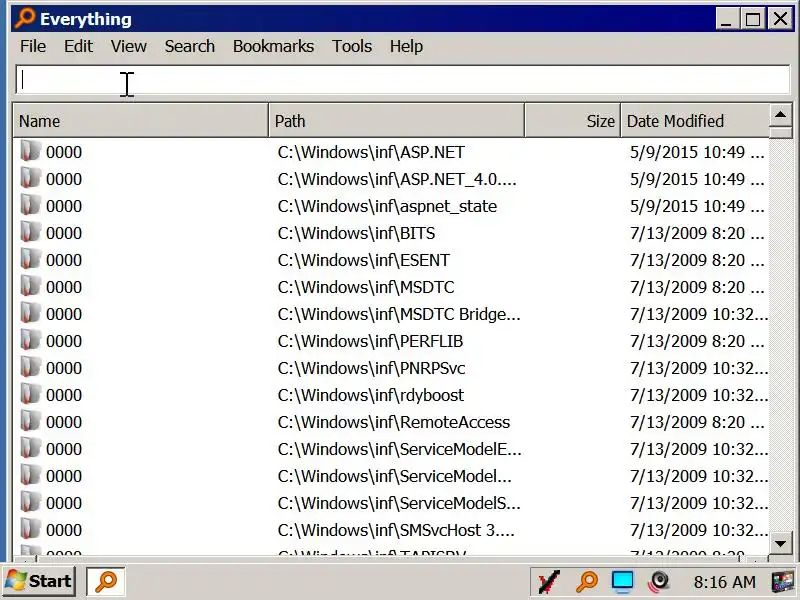Sort results by Path column header
Screen dimensions: 800x600
pyautogui.click(x=396, y=121)
